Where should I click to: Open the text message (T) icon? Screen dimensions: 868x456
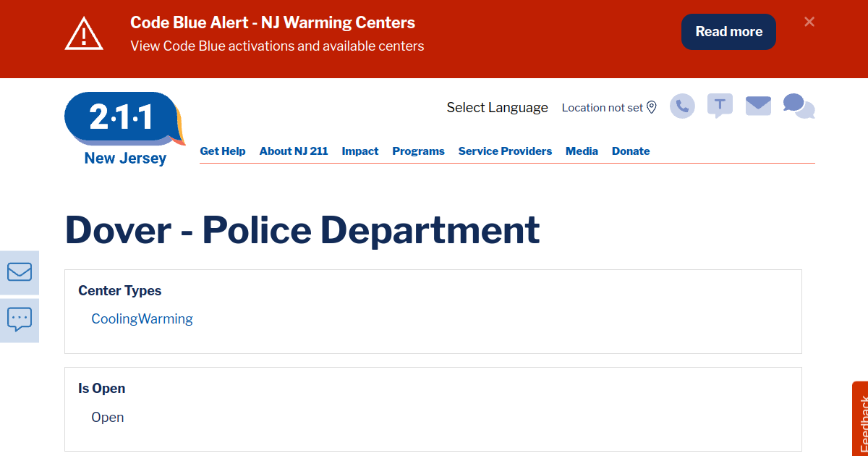[x=720, y=106]
